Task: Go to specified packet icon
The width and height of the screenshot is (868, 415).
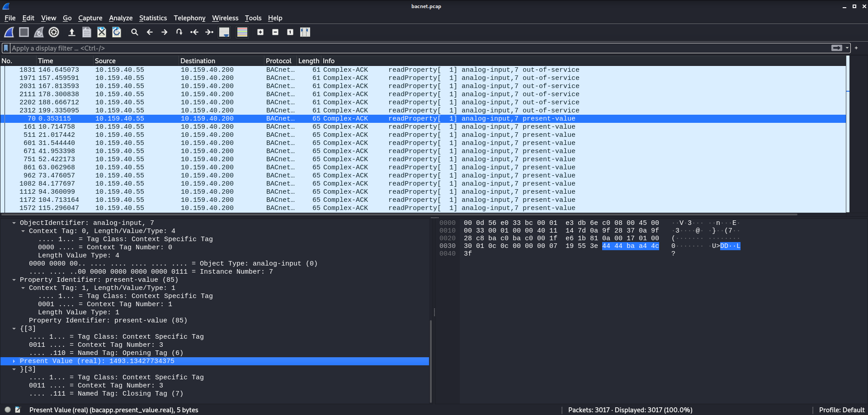Action: (x=179, y=32)
